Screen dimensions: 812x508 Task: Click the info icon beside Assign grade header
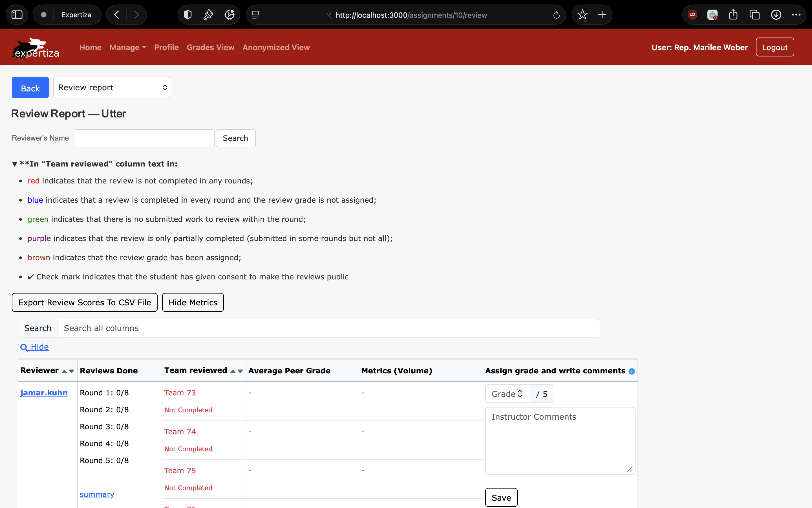(x=632, y=371)
